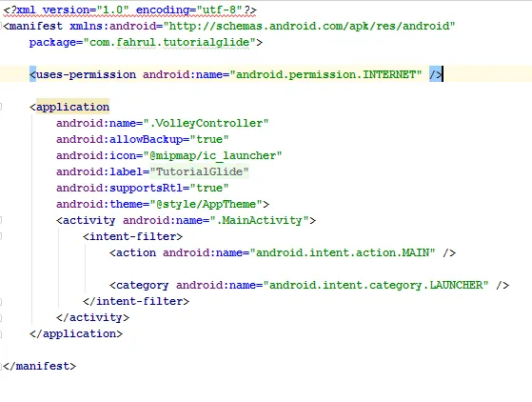Click the "android.intent.category.LAUNCHER" value
532x402 pixels.
(376, 285)
